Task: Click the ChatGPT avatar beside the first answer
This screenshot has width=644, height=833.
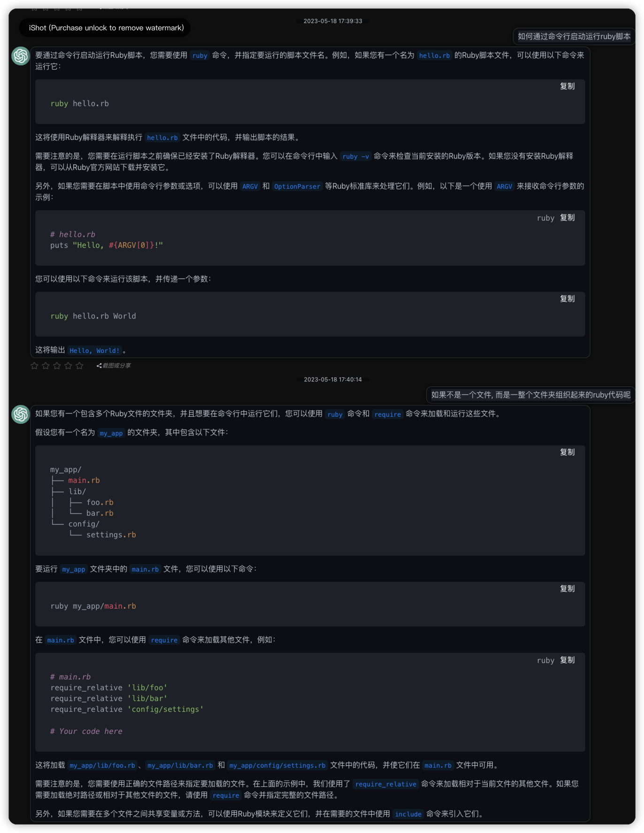Action: click(x=21, y=56)
